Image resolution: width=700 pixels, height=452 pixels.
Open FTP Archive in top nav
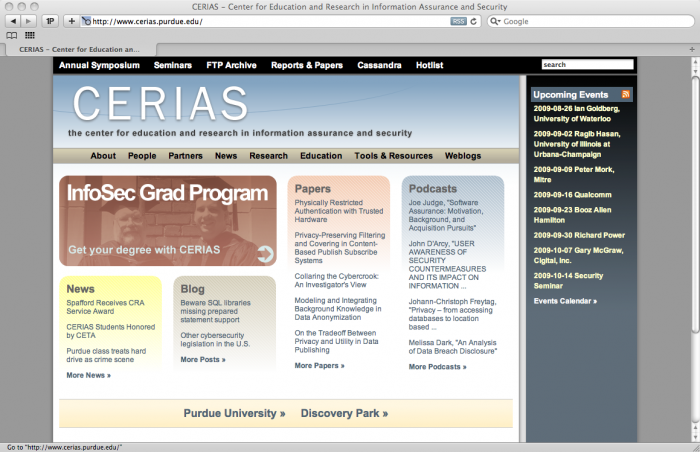tap(231, 65)
